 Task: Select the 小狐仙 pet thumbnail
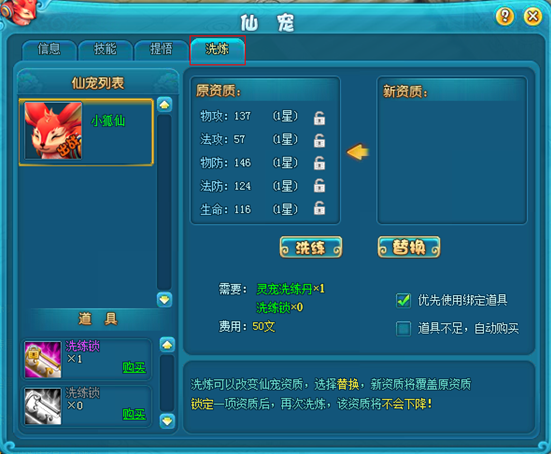[x=53, y=131]
